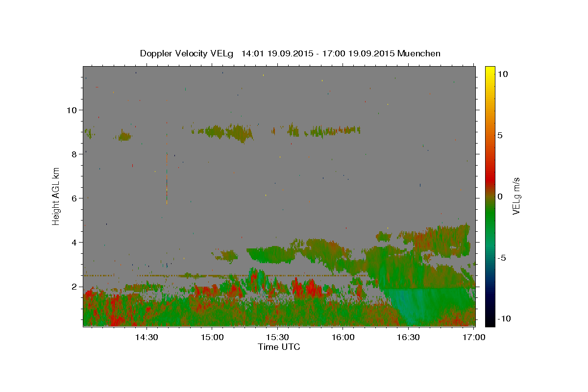This screenshot has width=588, height=392.
Task: Click the 14:30 time tick label
Action: [147, 338]
